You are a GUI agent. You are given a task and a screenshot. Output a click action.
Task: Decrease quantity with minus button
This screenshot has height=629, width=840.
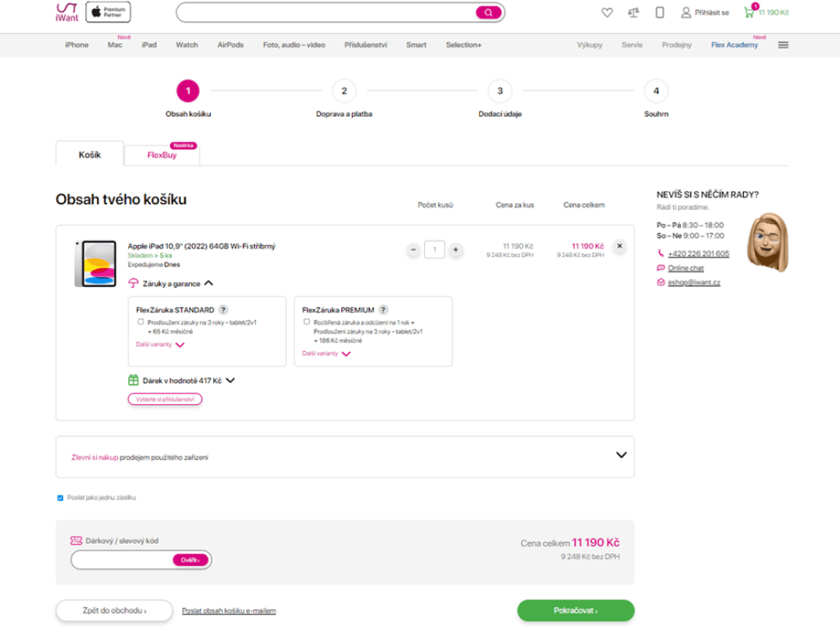413,249
